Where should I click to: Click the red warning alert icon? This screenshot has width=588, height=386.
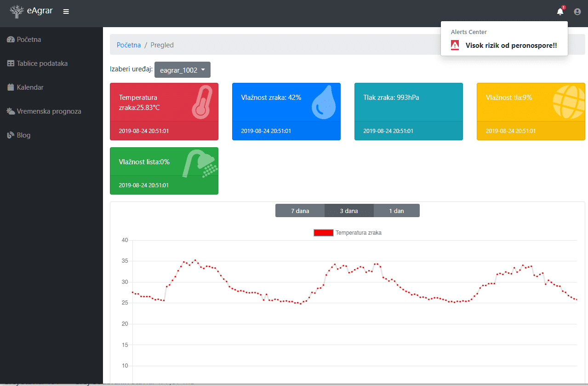(455, 45)
